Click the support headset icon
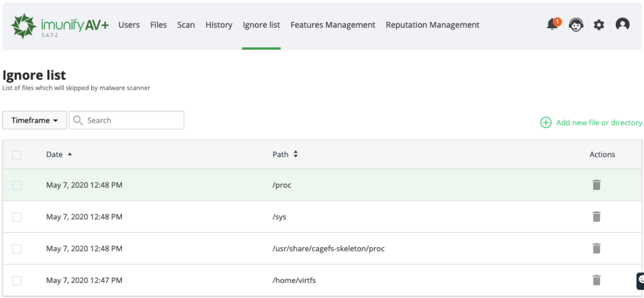Viewport: 644px width, 298px height. coord(575,25)
